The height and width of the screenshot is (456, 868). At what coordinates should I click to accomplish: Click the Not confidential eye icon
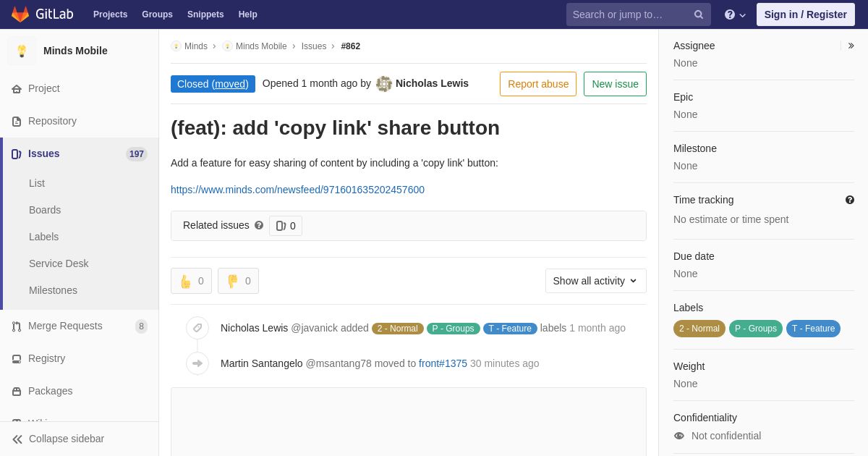[679, 436]
